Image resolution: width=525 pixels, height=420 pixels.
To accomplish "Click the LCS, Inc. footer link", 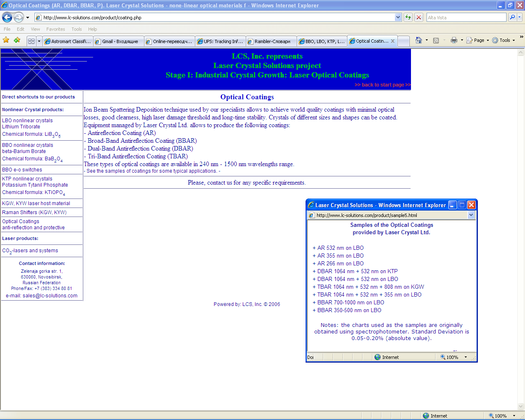I will [252, 304].
